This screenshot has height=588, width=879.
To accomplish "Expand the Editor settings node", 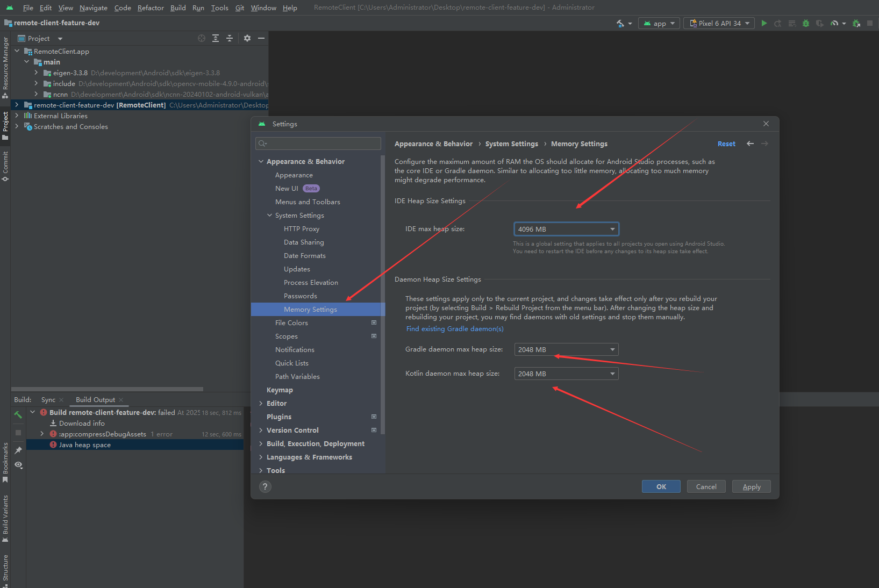I will tap(261, 403).
